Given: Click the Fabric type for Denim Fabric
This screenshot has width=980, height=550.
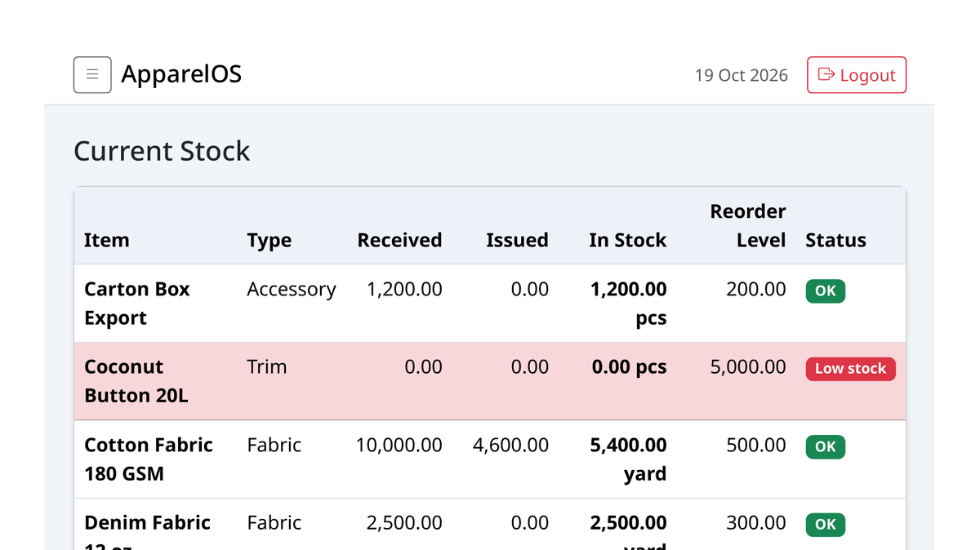Looking at the screenshot, I should tap(274, 522).
